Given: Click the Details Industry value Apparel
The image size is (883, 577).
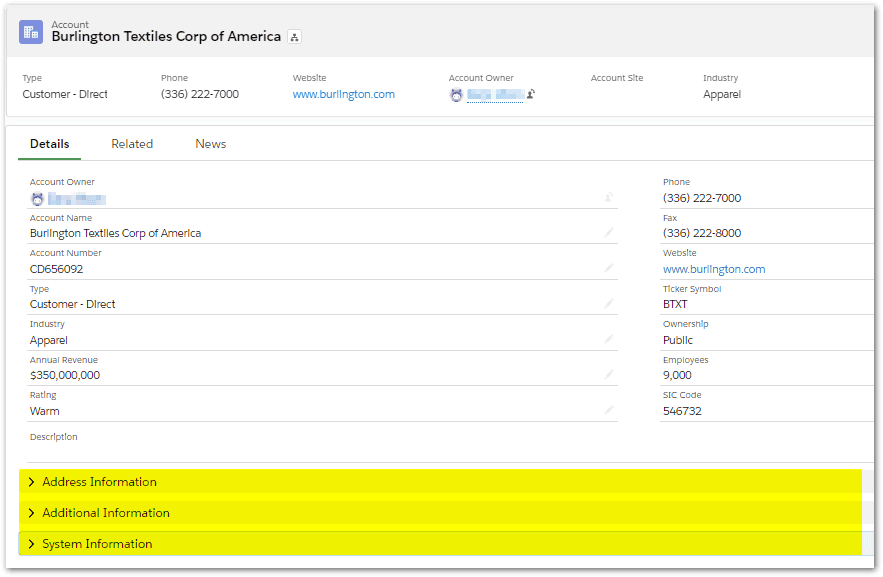Looking at the screenshot, I should (x=48, y=340).
